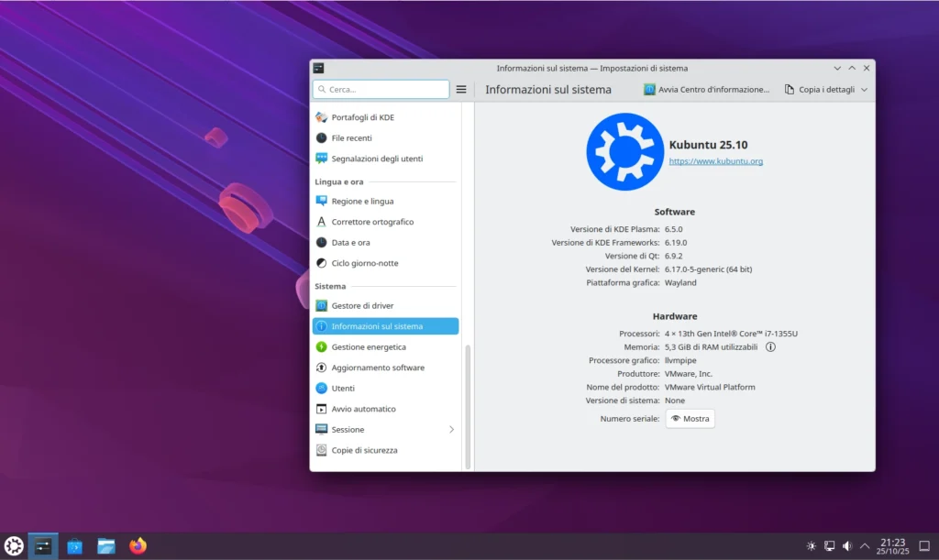Select the Data e ora calendar icon
The height and width of the screenshot is (560, 939).
pos(322,242)
